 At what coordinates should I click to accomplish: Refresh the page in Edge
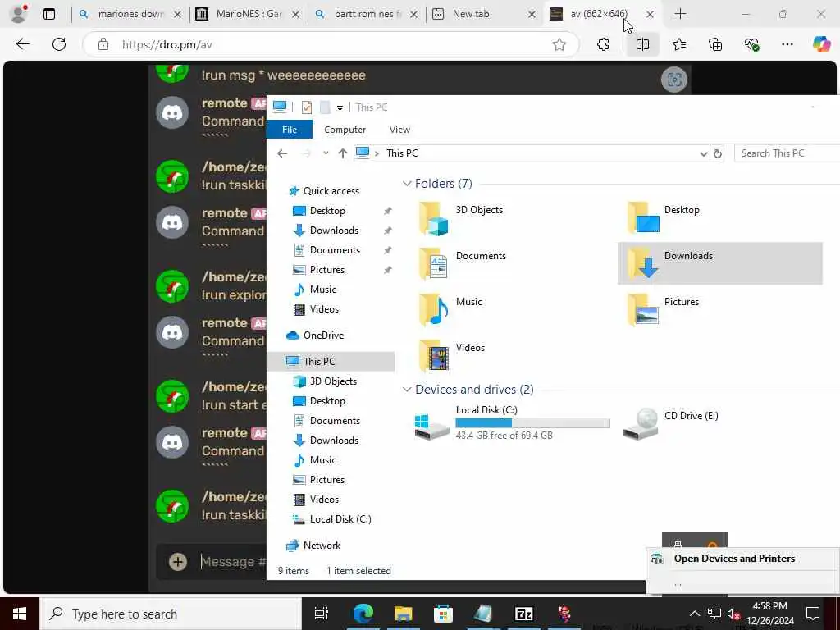point(59,44)
